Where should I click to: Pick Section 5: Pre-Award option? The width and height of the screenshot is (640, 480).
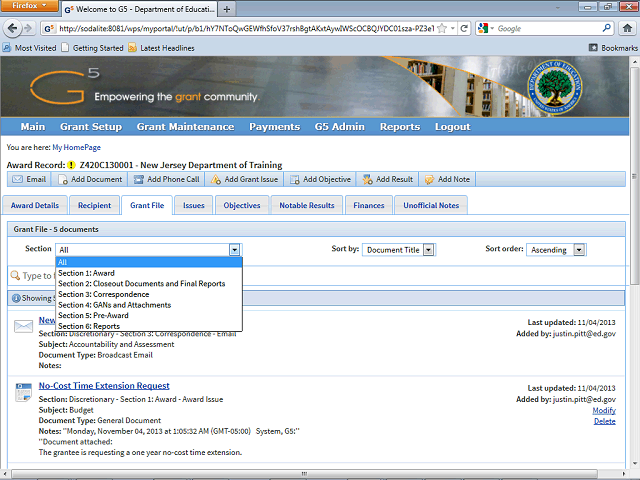(x=149, y=316)
